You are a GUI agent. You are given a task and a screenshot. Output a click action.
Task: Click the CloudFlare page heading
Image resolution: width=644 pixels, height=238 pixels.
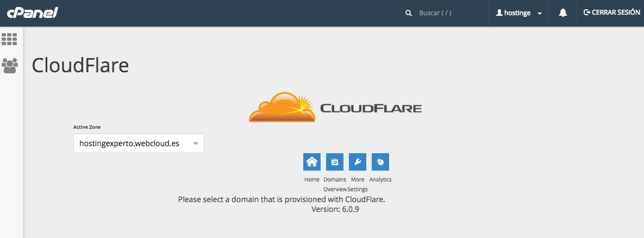point(80,66)
